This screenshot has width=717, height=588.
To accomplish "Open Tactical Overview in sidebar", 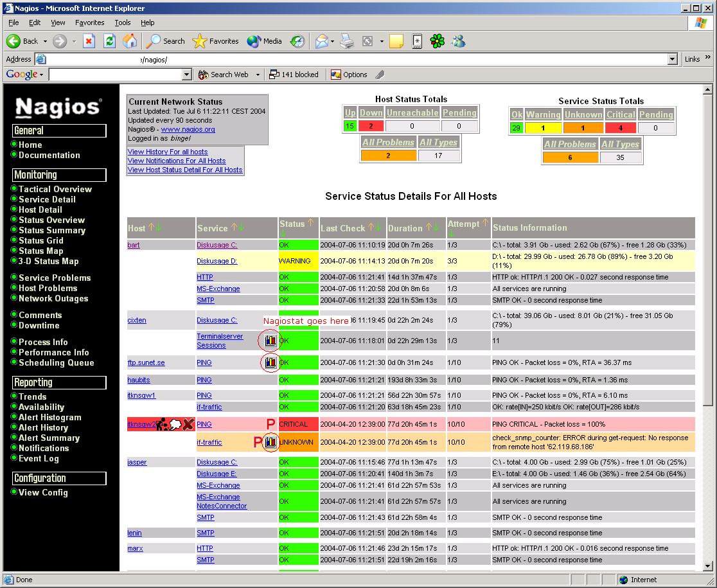I will (55, 189).
